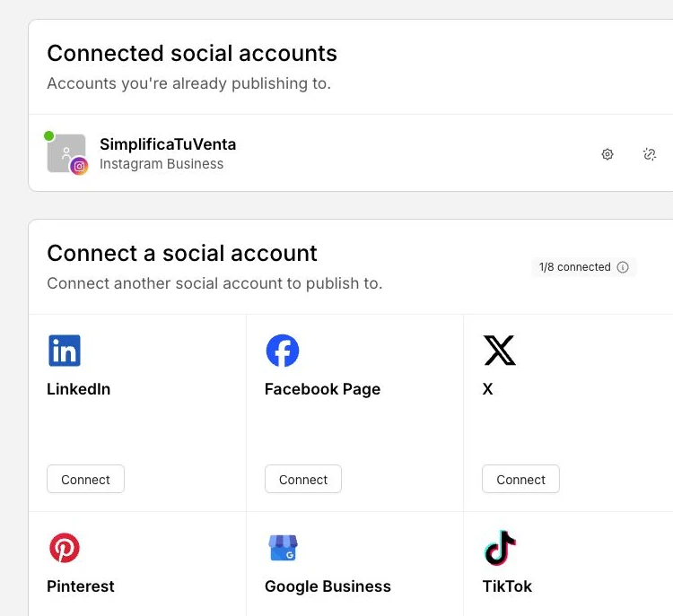Image resolution: width=673 pixels, height=616 pixels.
Task: Click the TikTok card title
Action: point(507,586)
